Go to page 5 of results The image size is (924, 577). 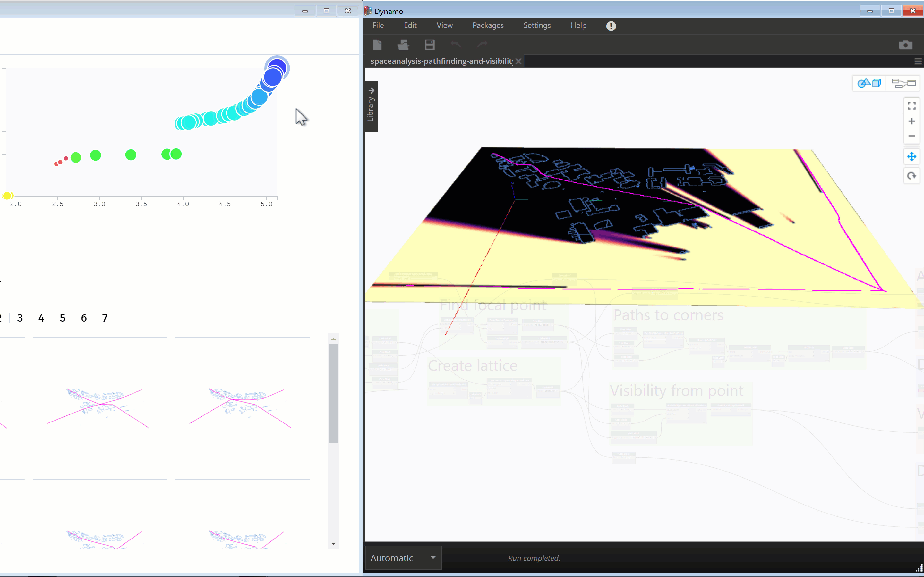(63, 318)
